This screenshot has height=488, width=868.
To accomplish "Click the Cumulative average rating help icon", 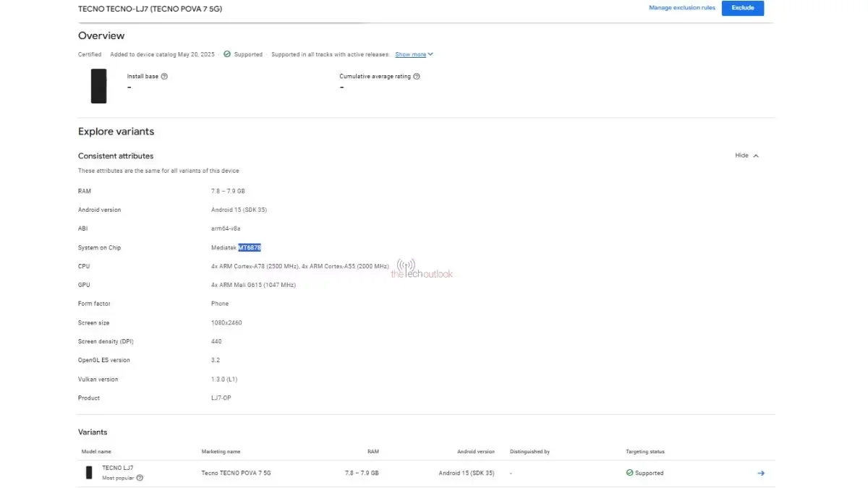I will (415, 75).
